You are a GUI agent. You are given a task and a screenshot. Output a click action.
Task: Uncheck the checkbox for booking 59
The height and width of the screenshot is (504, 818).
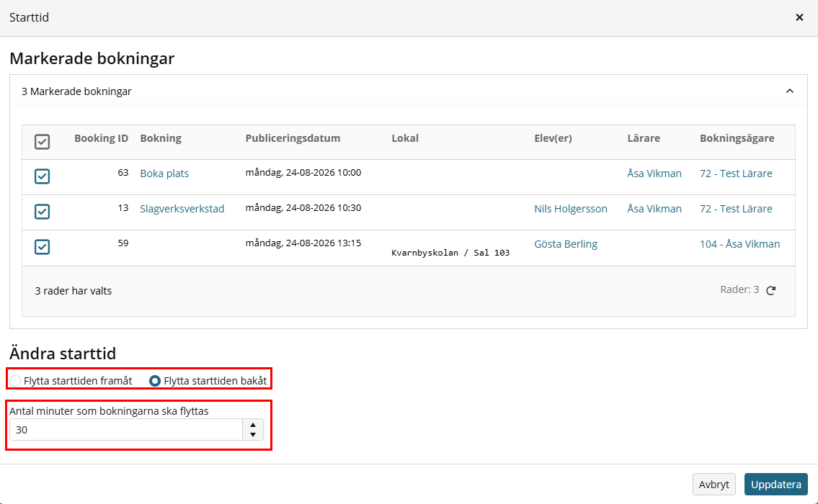point(43,246)
